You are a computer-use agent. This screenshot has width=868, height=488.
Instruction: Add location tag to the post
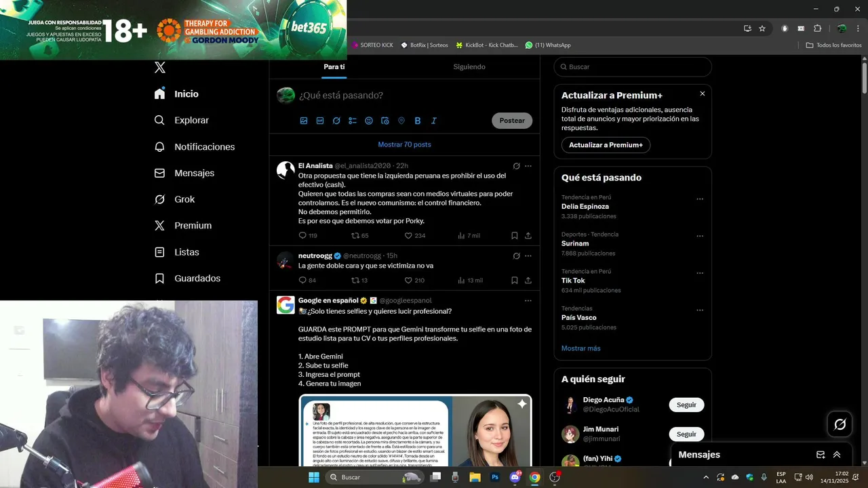(401, 121)
